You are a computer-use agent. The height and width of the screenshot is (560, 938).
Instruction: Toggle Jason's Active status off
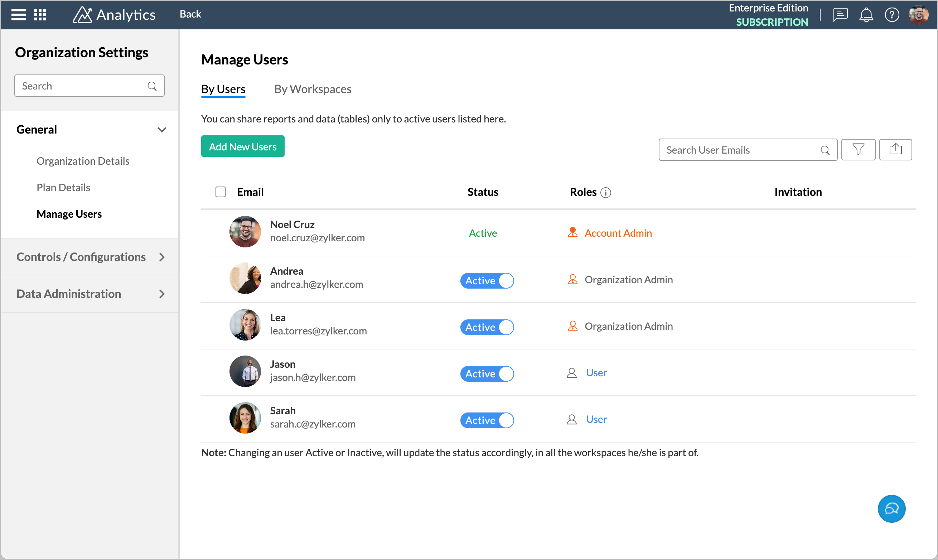(487, 373)
